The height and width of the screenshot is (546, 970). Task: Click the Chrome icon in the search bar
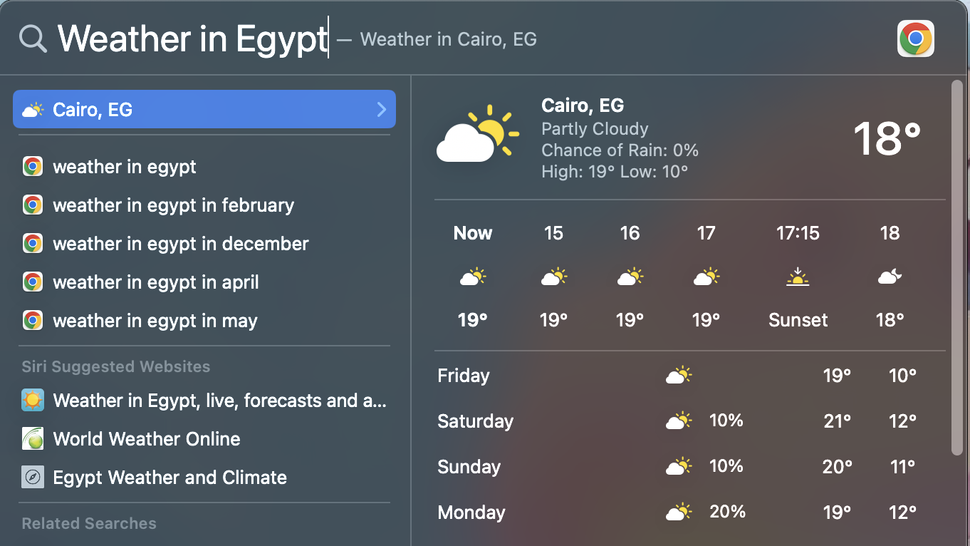(x=915, y=39)
